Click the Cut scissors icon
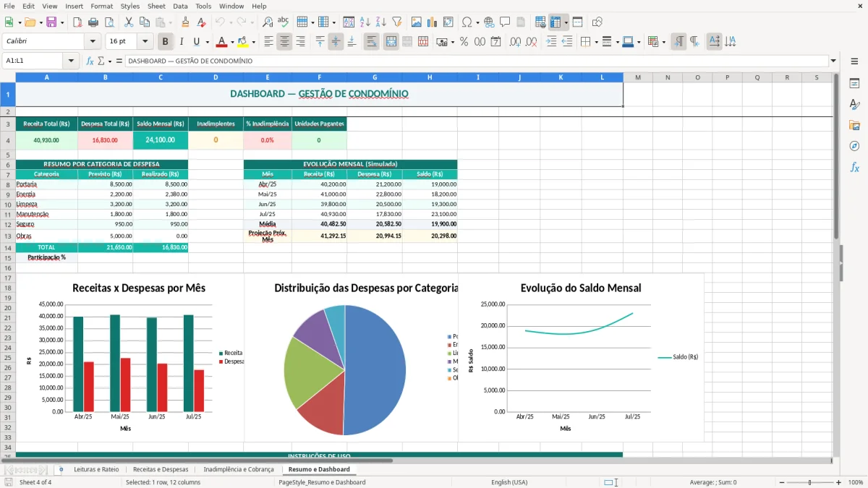868x488 pixels. click(x=129, y=22)
